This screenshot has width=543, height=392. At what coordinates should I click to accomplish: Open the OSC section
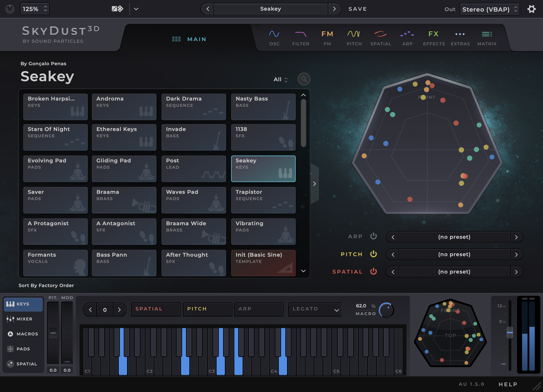tap(274, 37)
